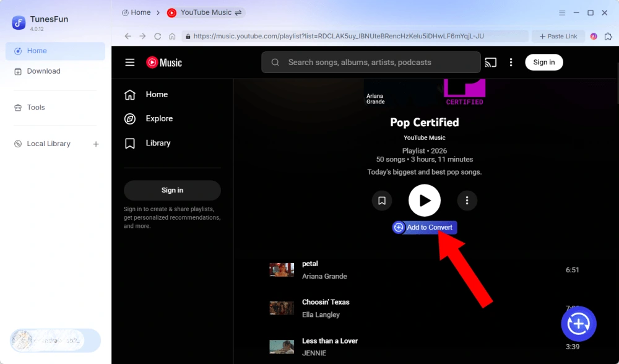Open the JENNIE artist link
619x364 pixels.
coord(314,353)
